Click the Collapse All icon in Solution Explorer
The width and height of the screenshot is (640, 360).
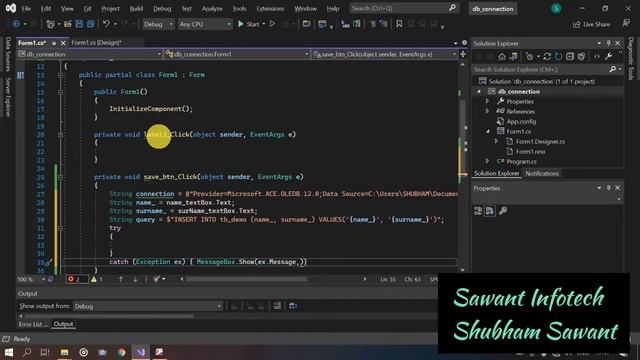point(570,56)
